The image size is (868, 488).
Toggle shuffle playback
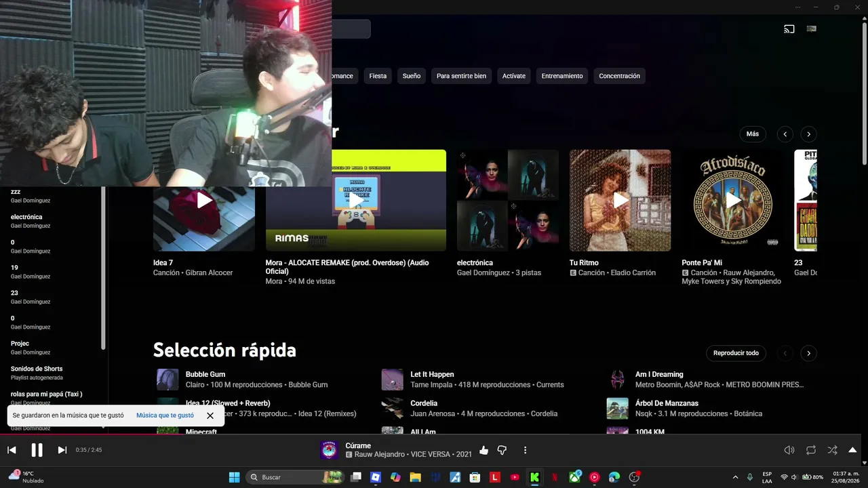point(833,450)
